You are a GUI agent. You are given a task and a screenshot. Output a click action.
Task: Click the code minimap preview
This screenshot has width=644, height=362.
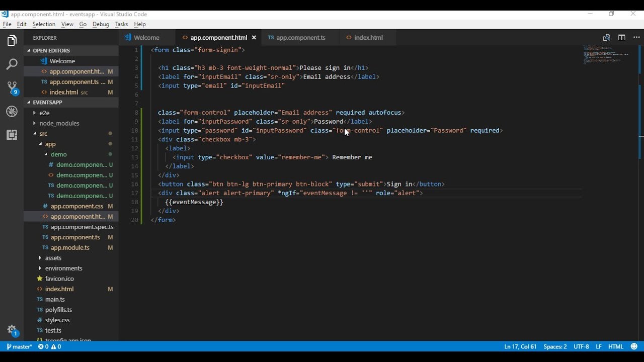coord(606,55)
